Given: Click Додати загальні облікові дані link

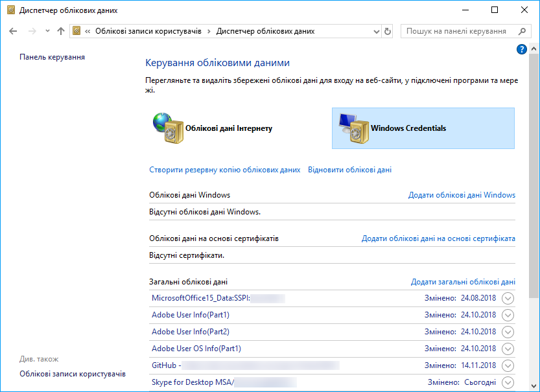Looking at the screenshot, I should click(463, 282).
